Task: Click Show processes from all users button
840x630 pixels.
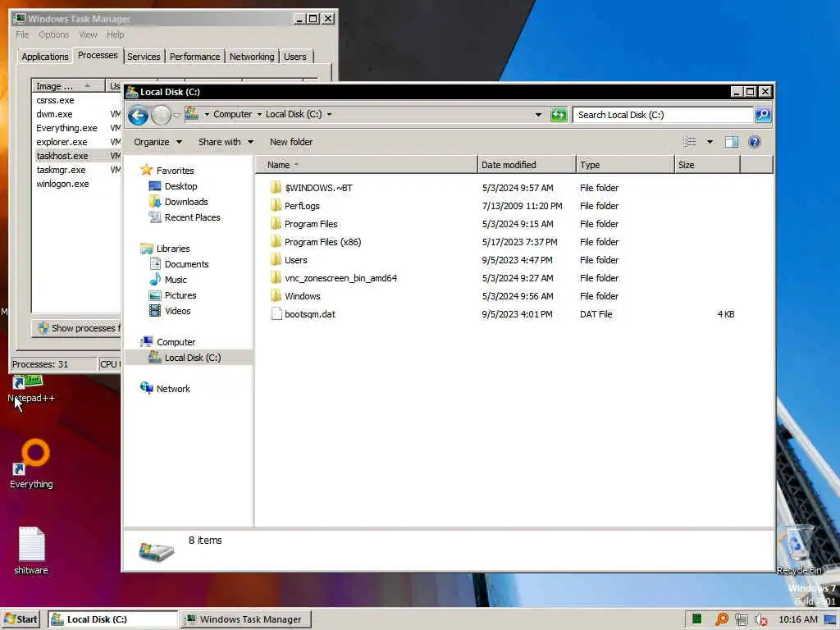Action: (78, 328)
